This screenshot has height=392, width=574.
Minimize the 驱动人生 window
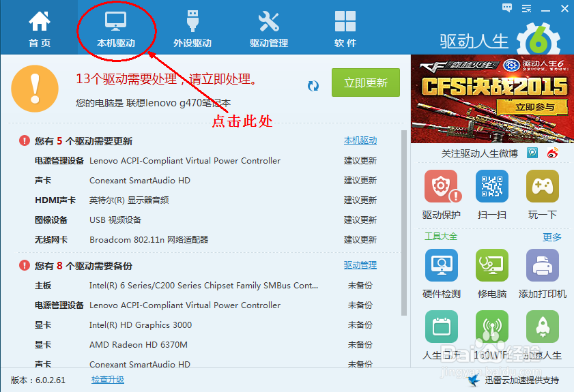pos(546,10)
